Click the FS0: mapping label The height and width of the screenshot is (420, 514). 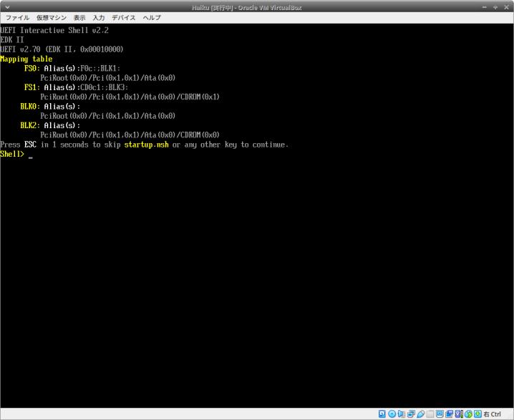pos(32,69)
